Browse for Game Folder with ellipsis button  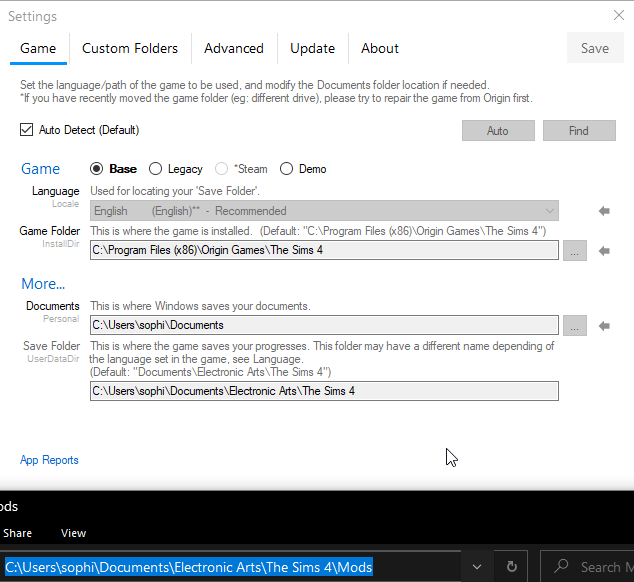575,251
